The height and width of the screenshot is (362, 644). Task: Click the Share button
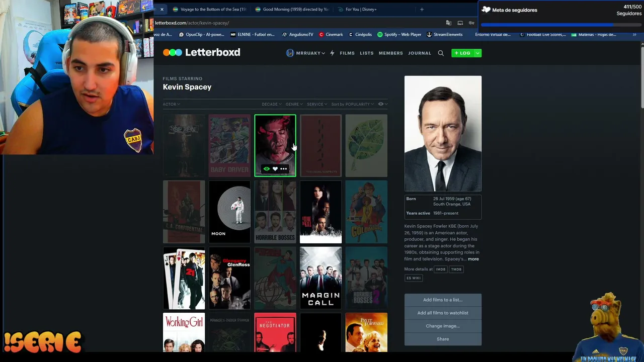pyautogui.click(x=443, y=339)
